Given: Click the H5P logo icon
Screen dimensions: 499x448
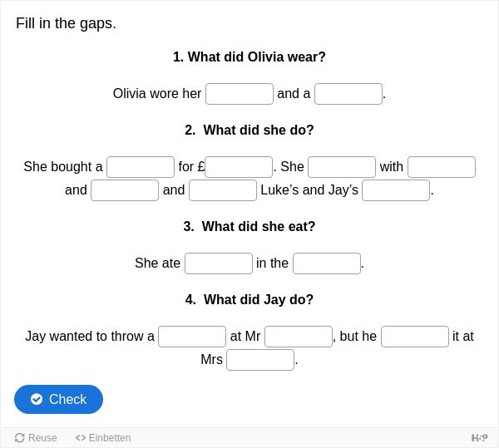Looking at the screenshot, I should (x=479, y=438).
